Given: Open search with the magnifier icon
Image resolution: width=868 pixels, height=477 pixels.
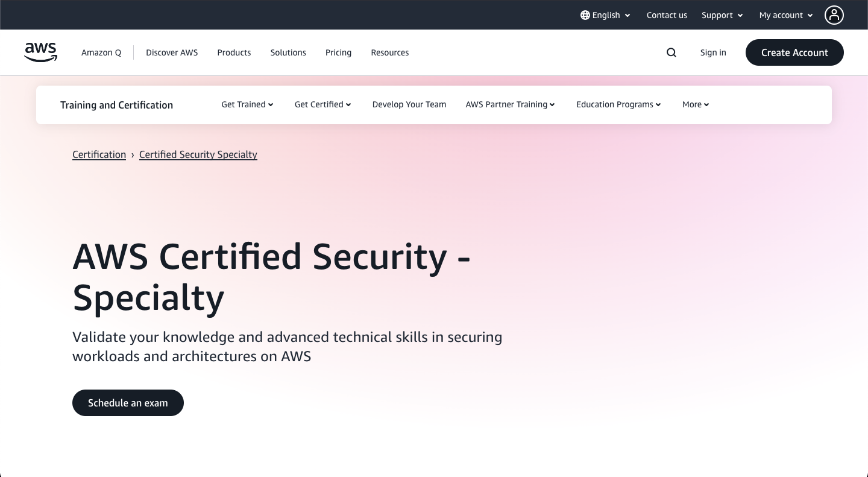Looking at the screenshot, I should coord(671,52).
